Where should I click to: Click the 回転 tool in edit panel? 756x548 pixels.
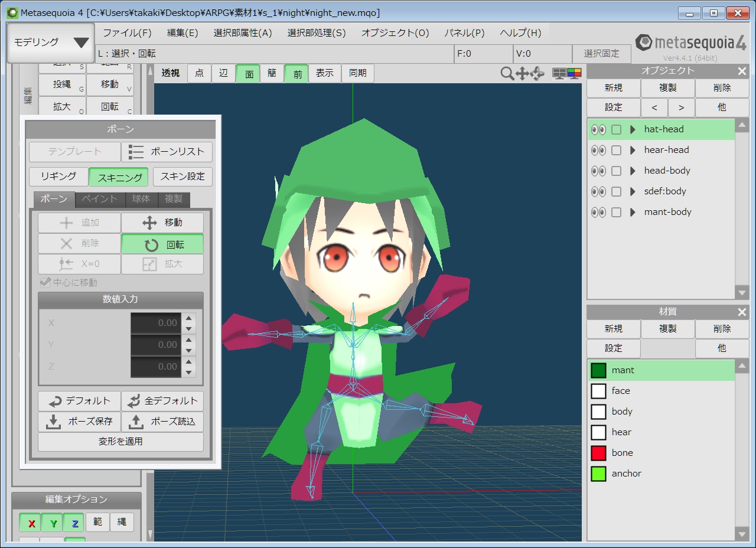tap(110, 107)
